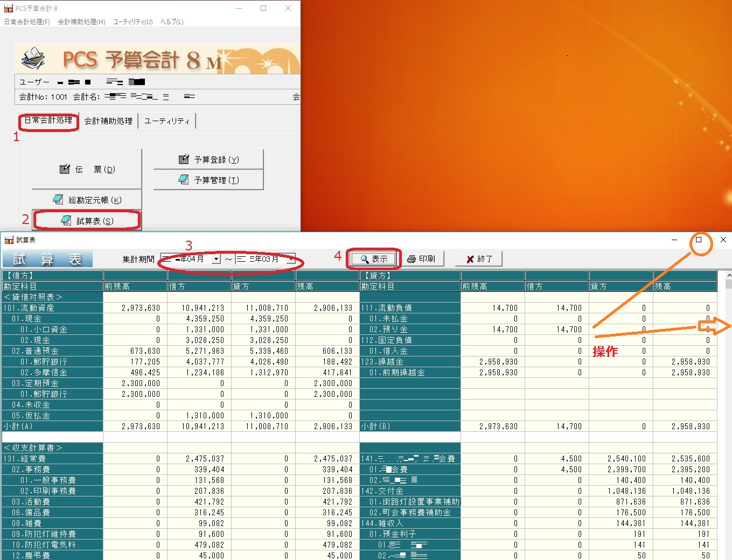Viewport: 732px width, 560px height.
Task: Open the ユーティリティ(U) menu
Action: coord(133,22)
